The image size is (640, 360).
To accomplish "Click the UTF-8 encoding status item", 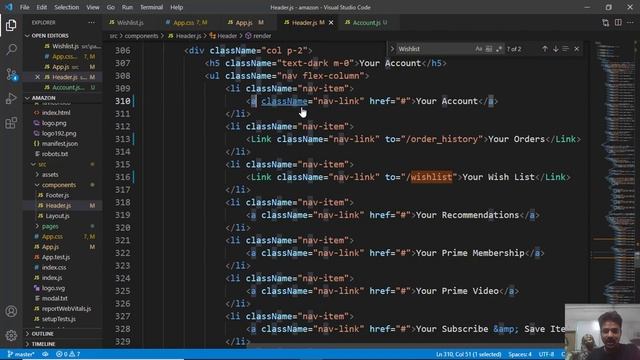I will coord(546,354).
